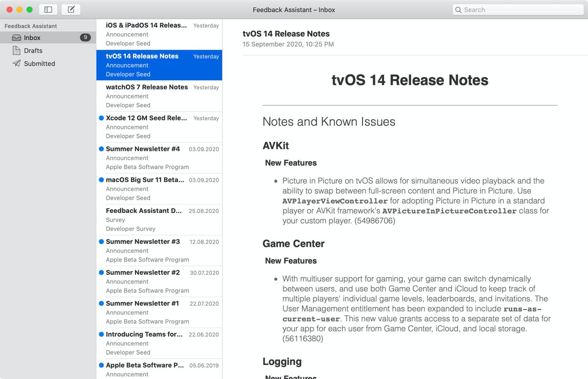Click the Notes and Known Issues heading
Screen dimensions: 588x379
(329, 122)
